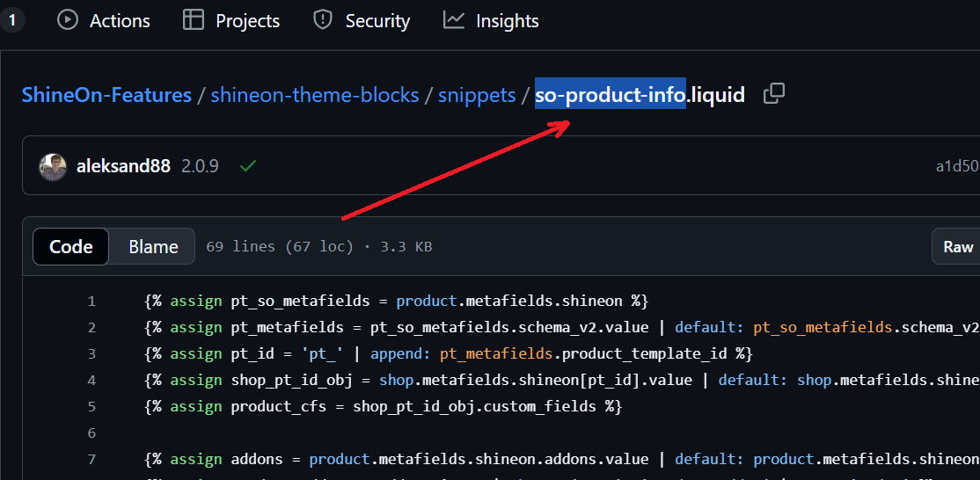The height and width of the screenshot is (480, 980).
Task: Click the Insights graph icon
Action: click(x=454, y=20)
